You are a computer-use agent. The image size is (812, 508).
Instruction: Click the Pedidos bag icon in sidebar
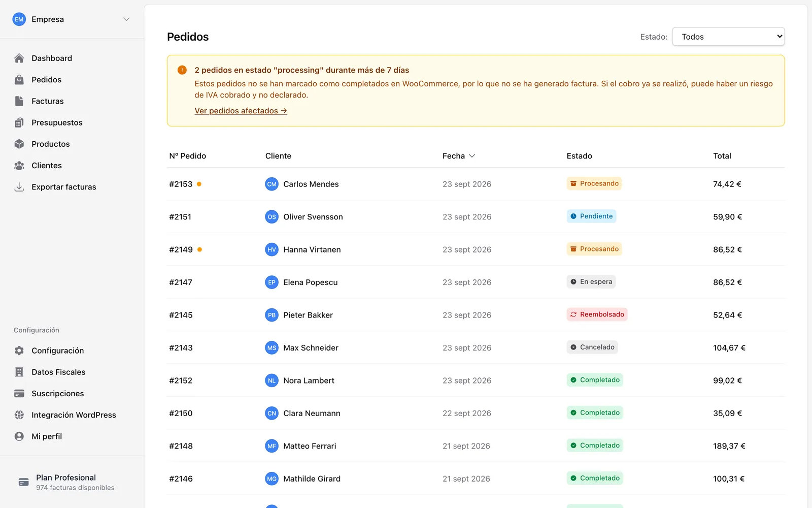[x=19, y=80]
